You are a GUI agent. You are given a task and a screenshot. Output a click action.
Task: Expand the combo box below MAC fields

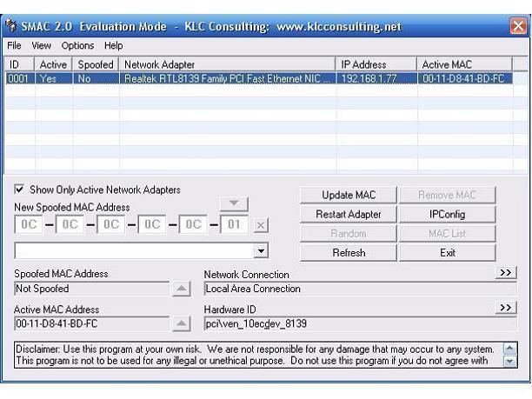pyautogui.click(x=261, y=251)
